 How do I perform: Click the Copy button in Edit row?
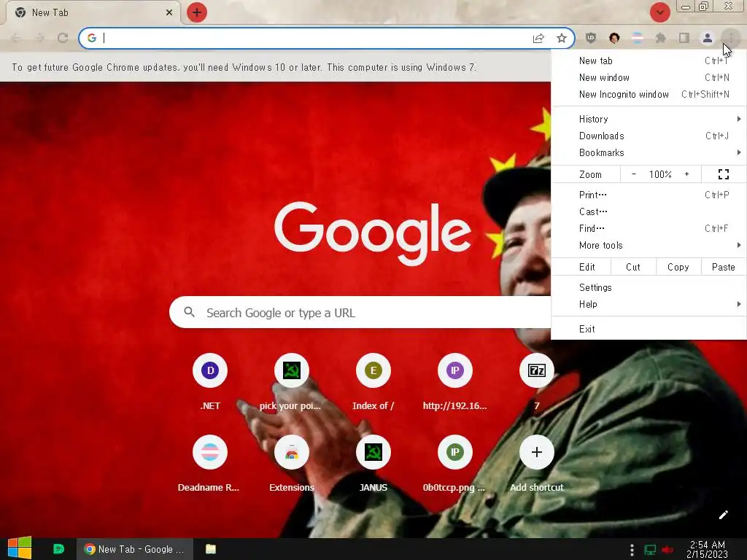pyautogui.click(x=678, y=267)
